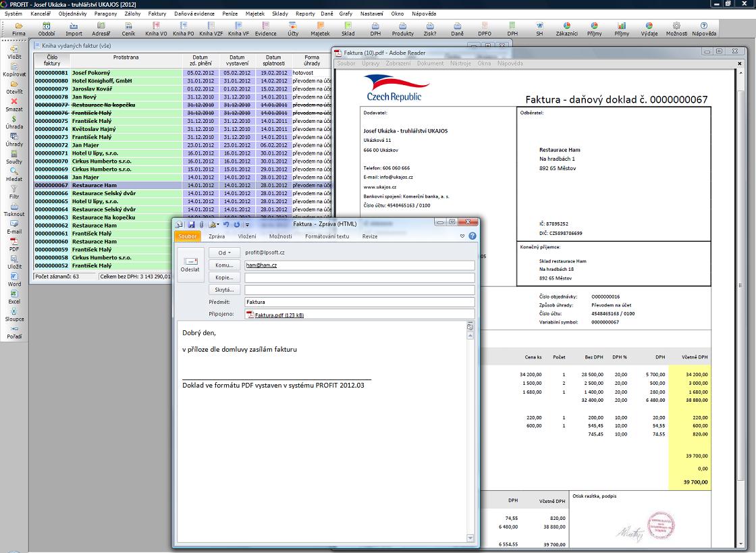The image size is (756, 553).
Task: Click the Účty toolbar icon
Action: point(293,29)
